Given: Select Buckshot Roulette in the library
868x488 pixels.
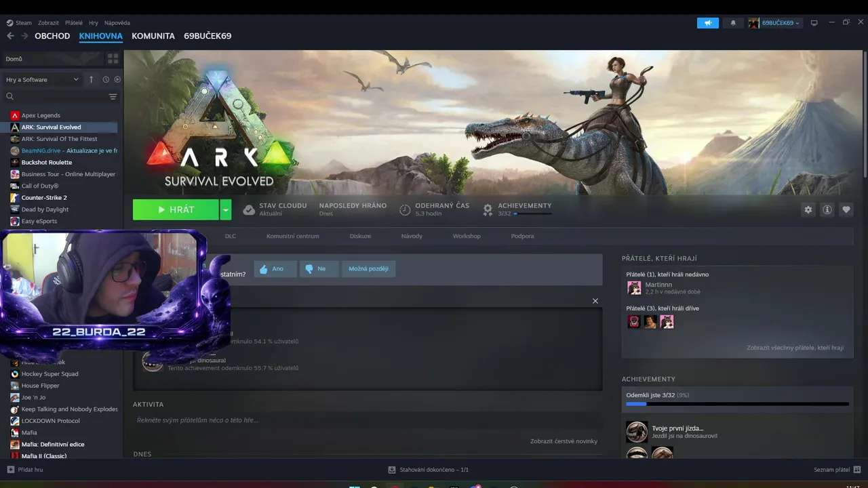Looking at the screenshot, I should pos(46,163).
